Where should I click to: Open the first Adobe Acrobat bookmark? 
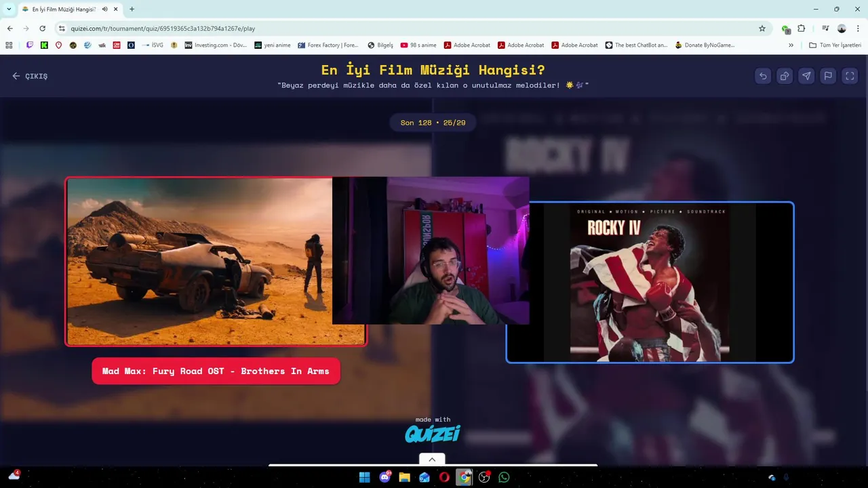click(467, 45)
